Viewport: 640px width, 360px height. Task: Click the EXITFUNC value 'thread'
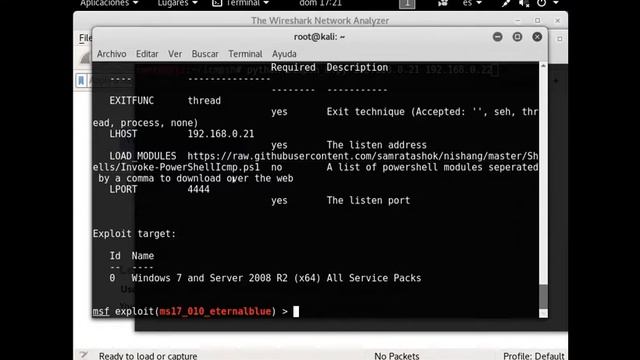tap(204, 100)
